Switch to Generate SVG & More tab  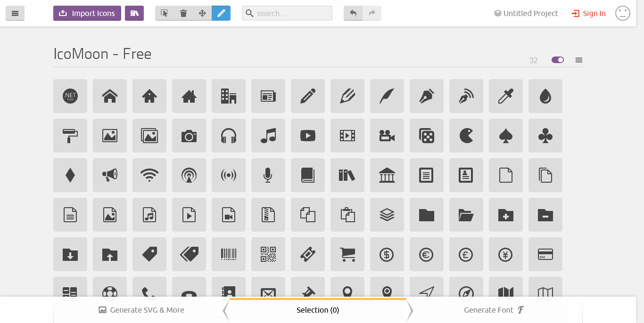pos(141,310)
